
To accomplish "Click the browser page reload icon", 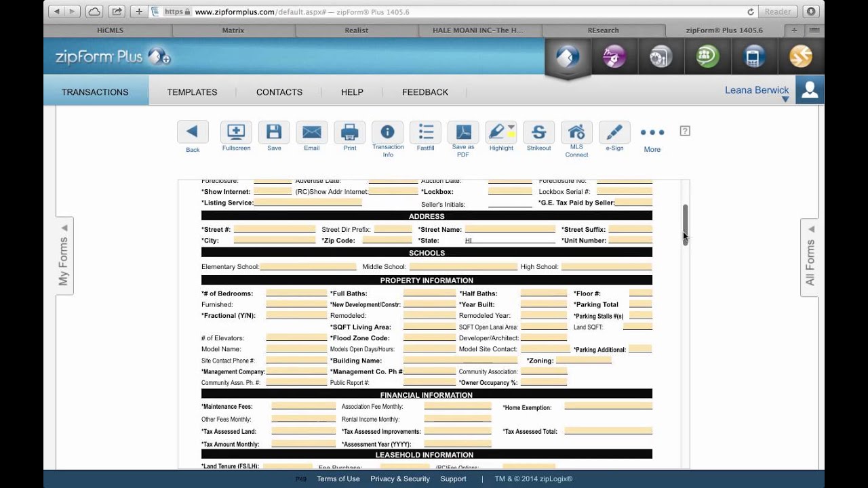I will pyautogui.click(x=751, y=12).
